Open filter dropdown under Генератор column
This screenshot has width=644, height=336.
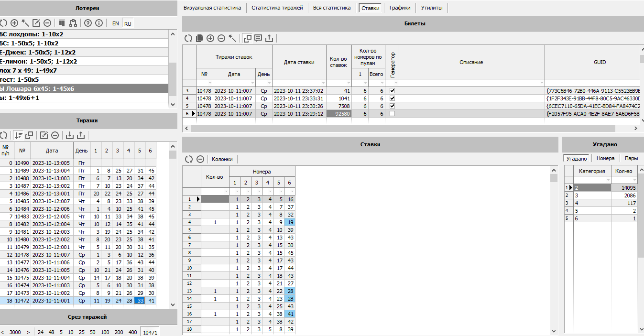click(396, 83)
